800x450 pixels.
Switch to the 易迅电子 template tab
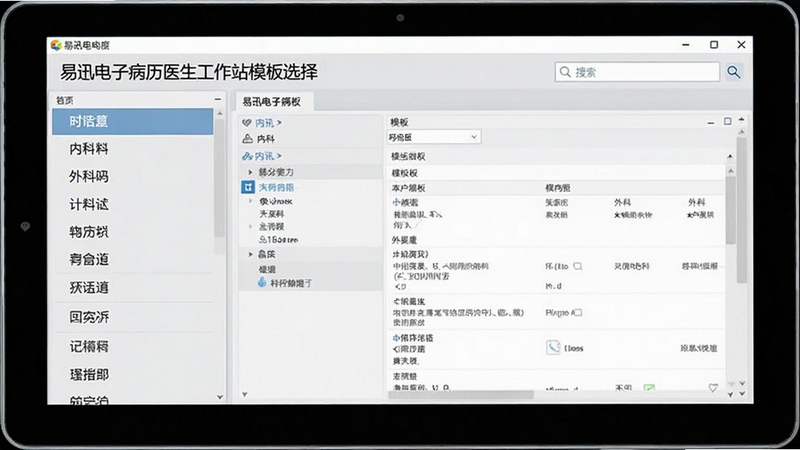pyautogui.click(x=272, y=102)
